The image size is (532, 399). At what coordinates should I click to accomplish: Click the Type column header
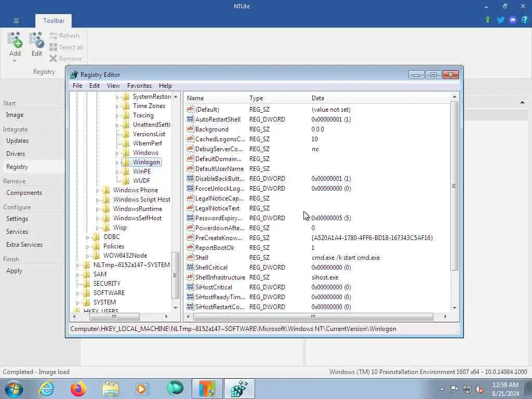278,98
